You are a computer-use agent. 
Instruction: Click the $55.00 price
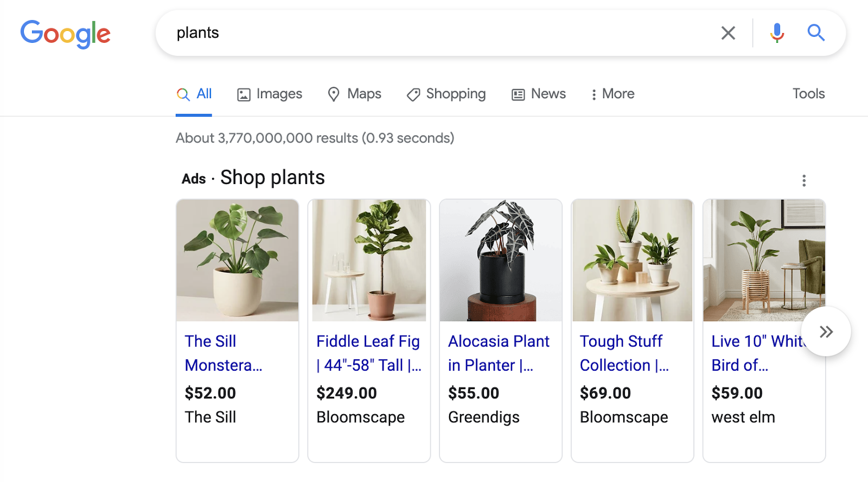tap(474, 393)
